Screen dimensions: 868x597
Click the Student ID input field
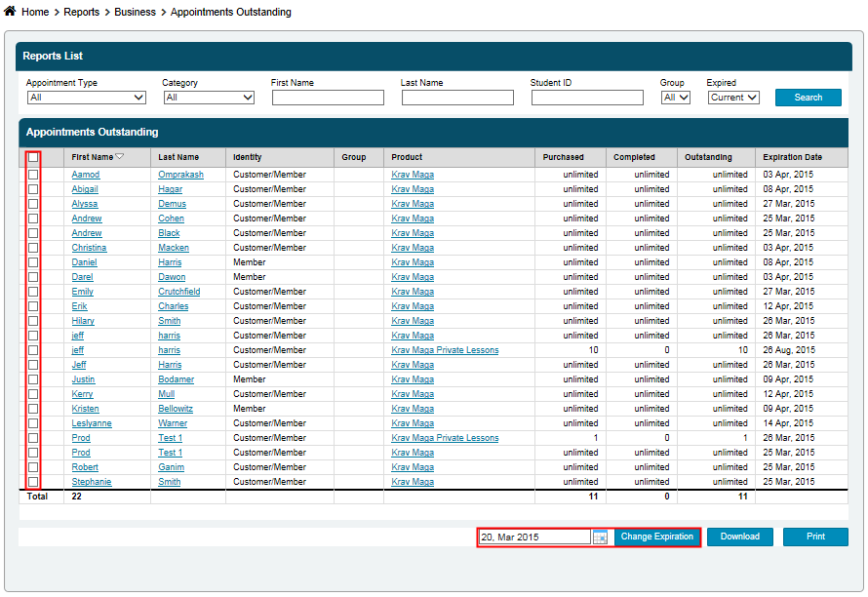(587, 98)
